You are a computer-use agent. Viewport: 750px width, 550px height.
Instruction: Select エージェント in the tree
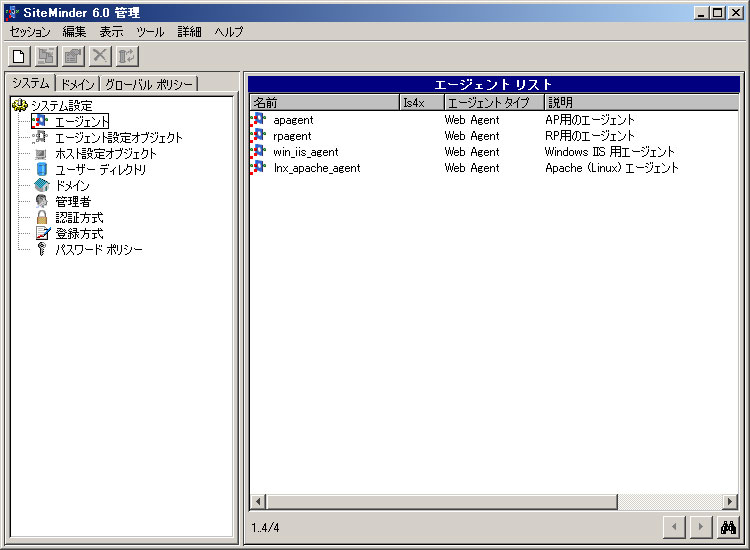pyautogui.click(x=81, y=121)
